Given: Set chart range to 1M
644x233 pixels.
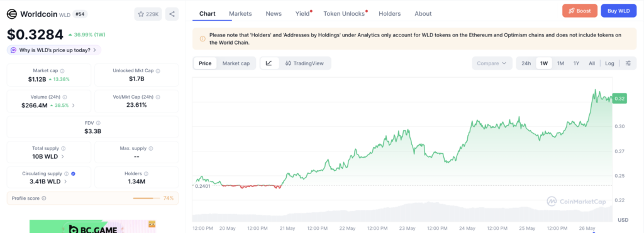Looking at the screenshot, I should tap(560, 63).
